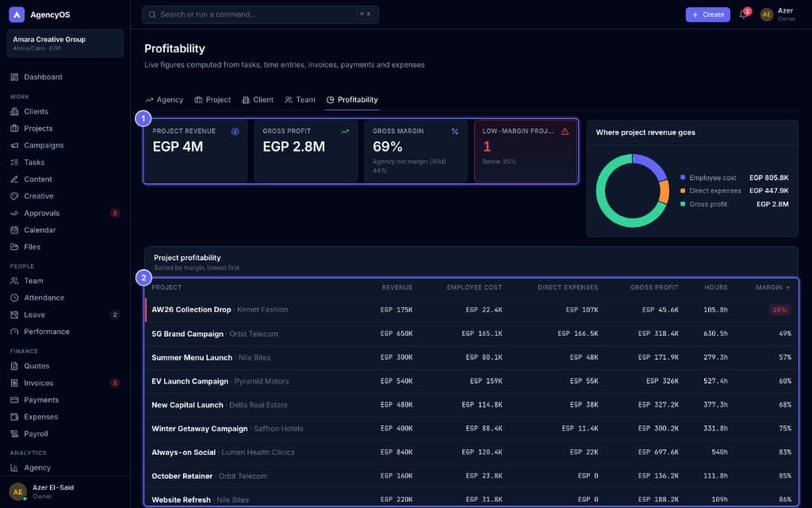Click the Website Refresh project row
The height and width of the screenshot is (508, 812).
(x=471, y=498)
